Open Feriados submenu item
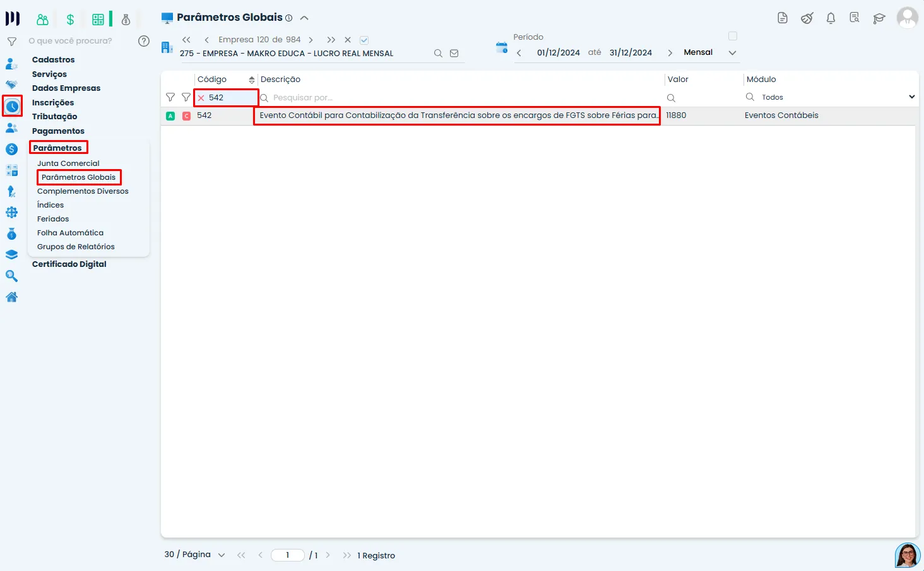The image size is (924, 571). tap(53, 219)
